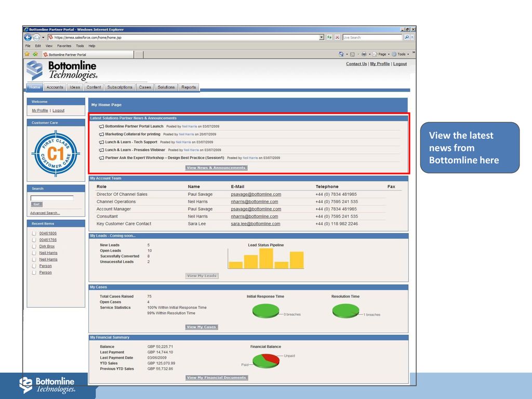
Task: Click the Bottomline Technologies logo in header
Action: [x=62, y=71]
